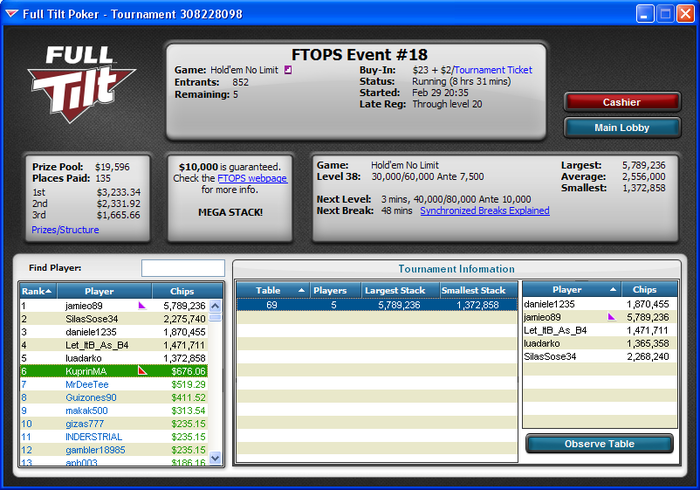
Task: Visit the FTOPS webpage link
Action: 252,178
